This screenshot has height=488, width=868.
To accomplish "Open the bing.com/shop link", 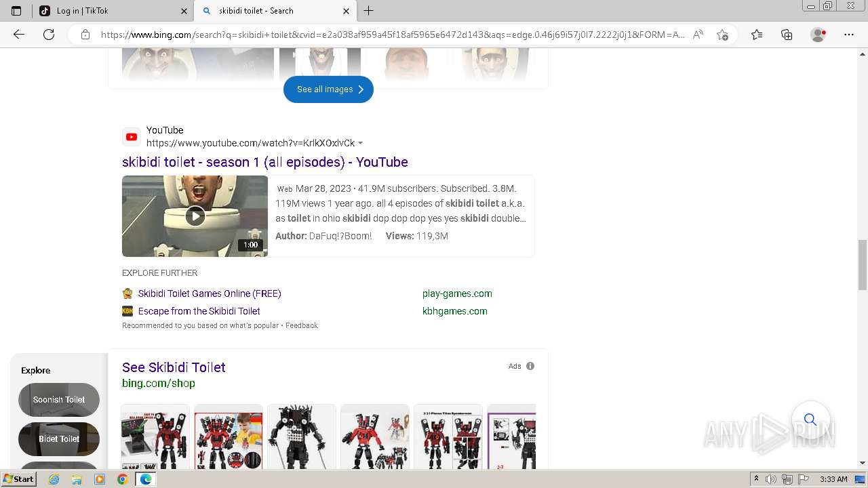I will point(159,383).
